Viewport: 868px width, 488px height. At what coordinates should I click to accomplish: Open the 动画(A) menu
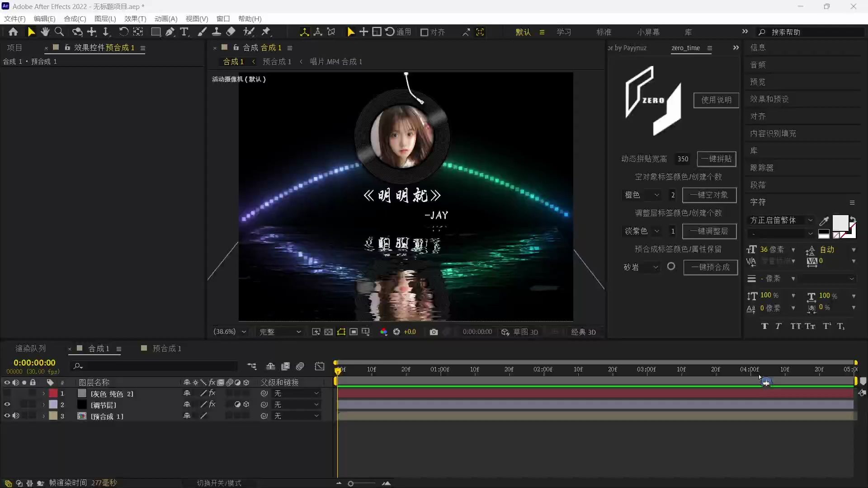(166, 19)
